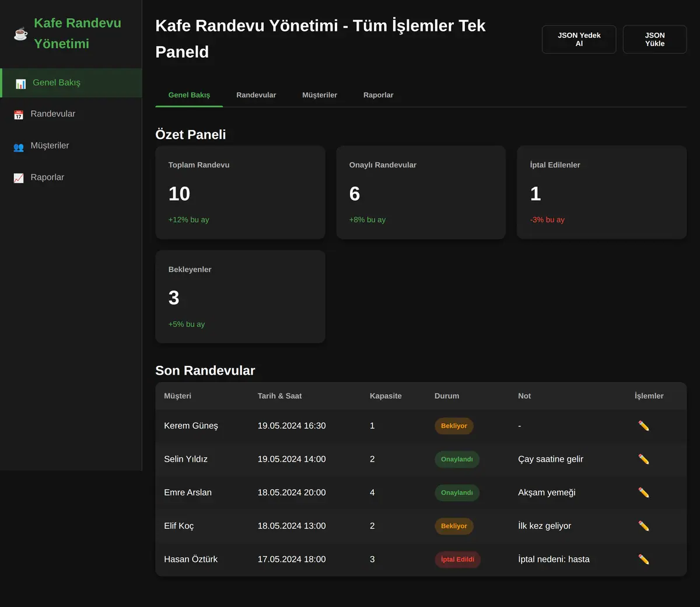Click the customer name Kerem Güneş
This screenshot has width=700, height=607.
pyautogui.click(x=191, y=426)
